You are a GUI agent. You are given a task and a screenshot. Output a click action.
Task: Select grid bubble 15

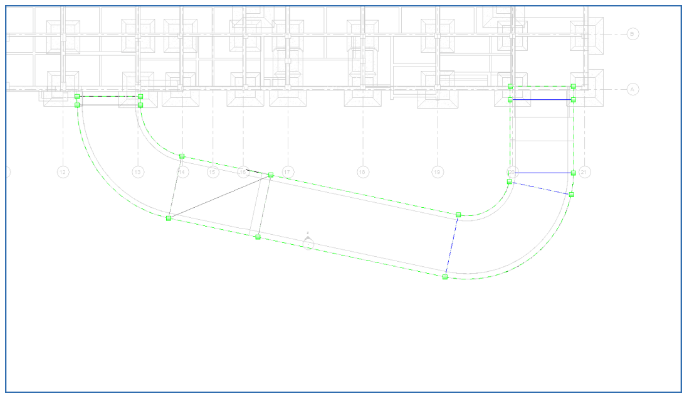(213, 172)
